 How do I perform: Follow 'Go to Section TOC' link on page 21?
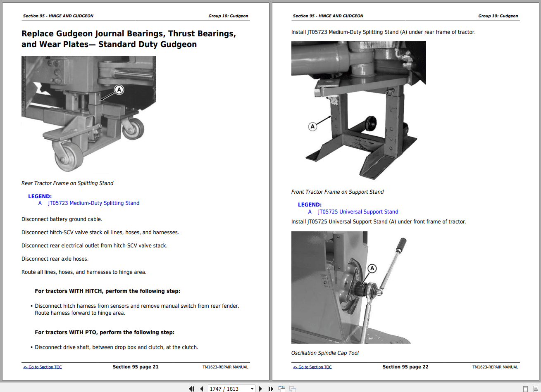[x=43, y=367]
